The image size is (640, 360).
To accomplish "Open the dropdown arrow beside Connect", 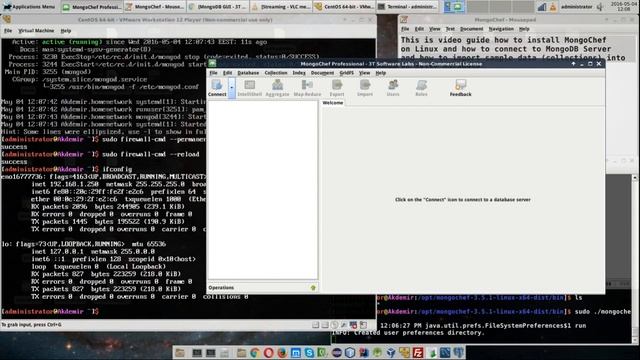I will coord(231,88).
